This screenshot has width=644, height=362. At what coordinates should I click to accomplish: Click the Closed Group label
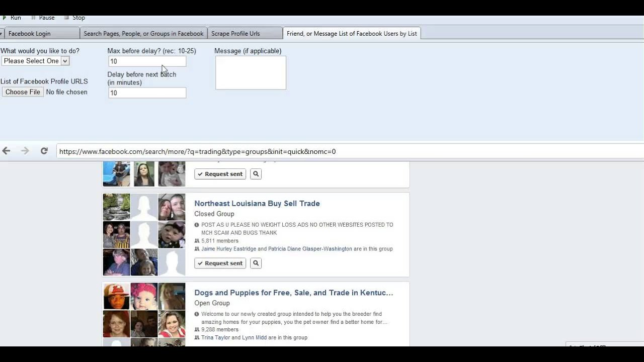point(214,214)
